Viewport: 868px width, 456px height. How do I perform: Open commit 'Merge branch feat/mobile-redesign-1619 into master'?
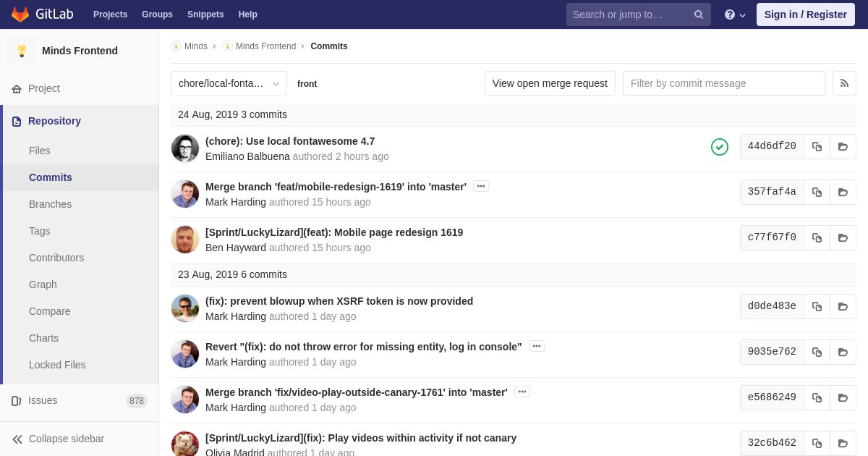tap(336, 187)
